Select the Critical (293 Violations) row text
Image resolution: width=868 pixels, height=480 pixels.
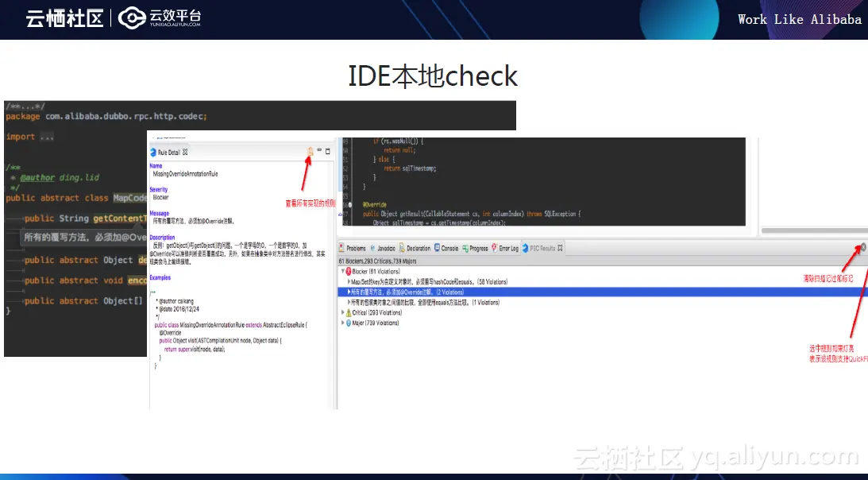tap(377, 312)
